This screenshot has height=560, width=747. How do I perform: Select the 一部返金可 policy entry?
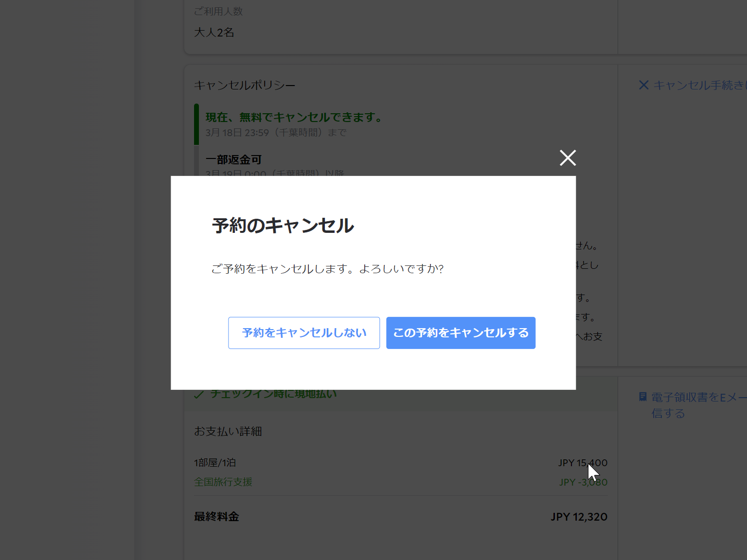(233, 159)
